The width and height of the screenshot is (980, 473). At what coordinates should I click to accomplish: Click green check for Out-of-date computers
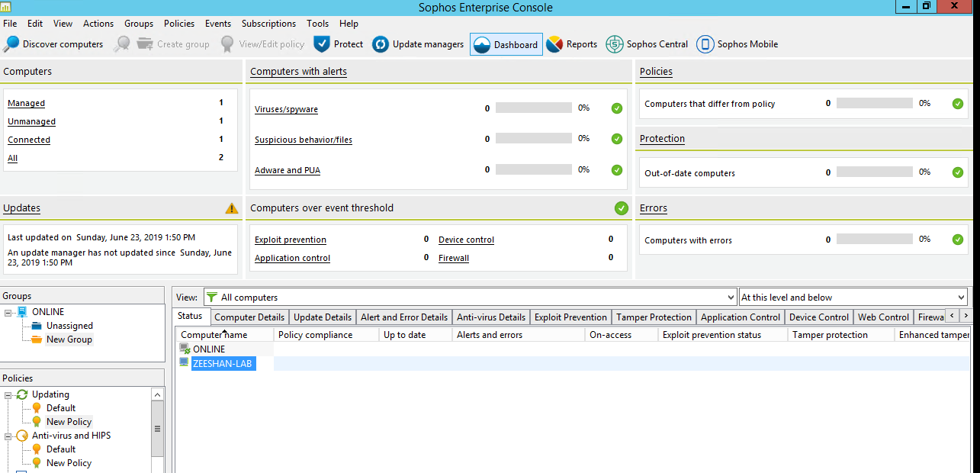pyautogui.click(x=958, y=172)
